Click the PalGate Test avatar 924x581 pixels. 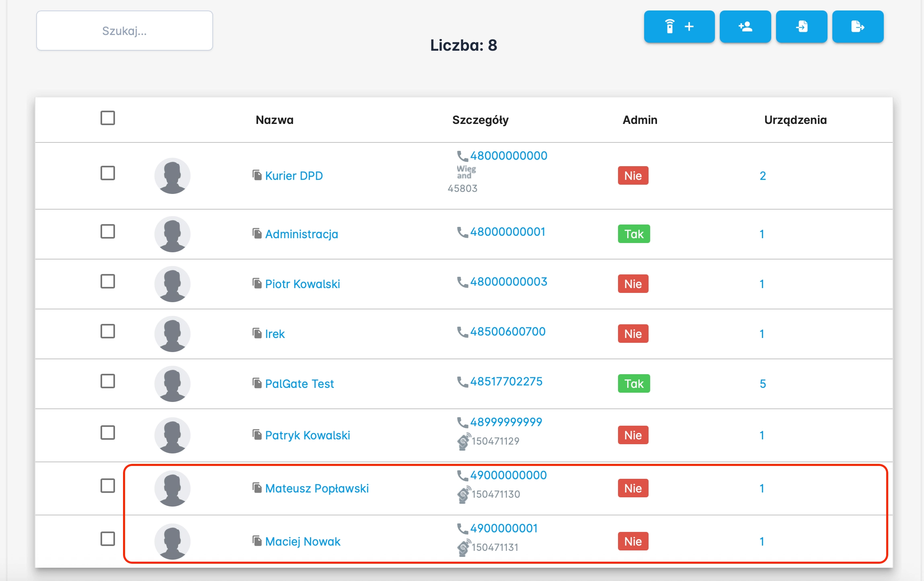pyautogui.click(x=172, y=384)
